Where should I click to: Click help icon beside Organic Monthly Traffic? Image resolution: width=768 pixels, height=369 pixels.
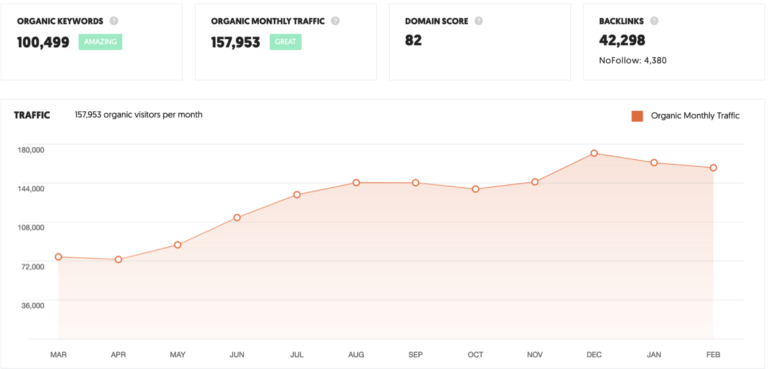pos(335,21)
